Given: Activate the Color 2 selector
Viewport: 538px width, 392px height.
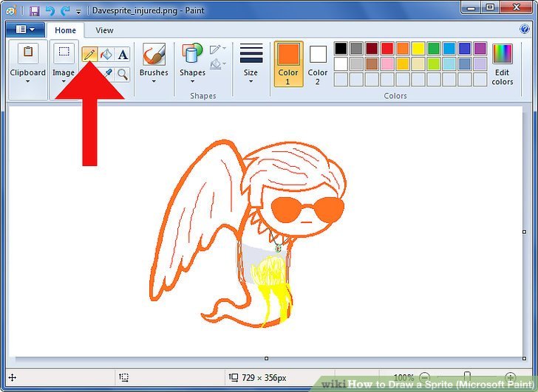Looking at the screenshot, I should (318, 64).
